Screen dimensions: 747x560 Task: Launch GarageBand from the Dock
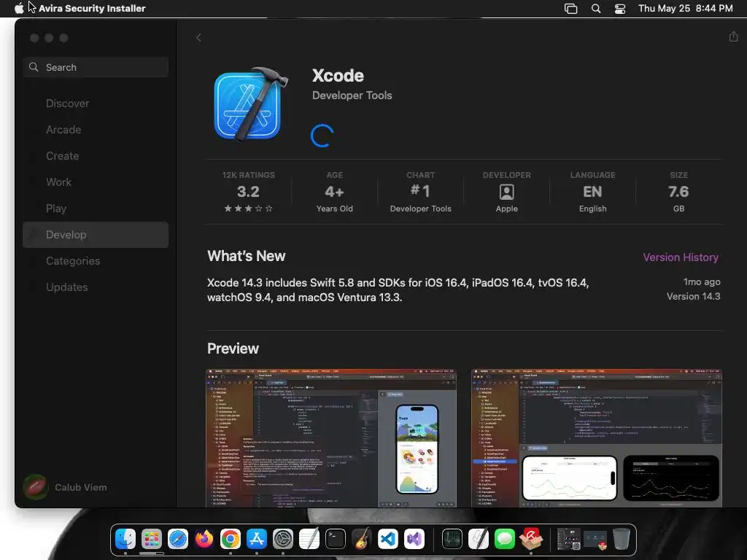[x=362, y=539]
